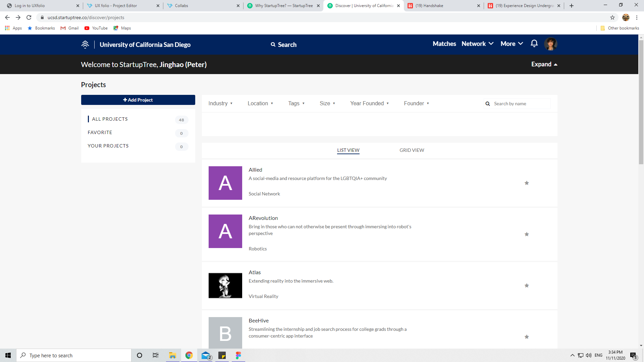Click the StartupTree logo icon
The height and width of the screenshot is (362, 644).
85,44
